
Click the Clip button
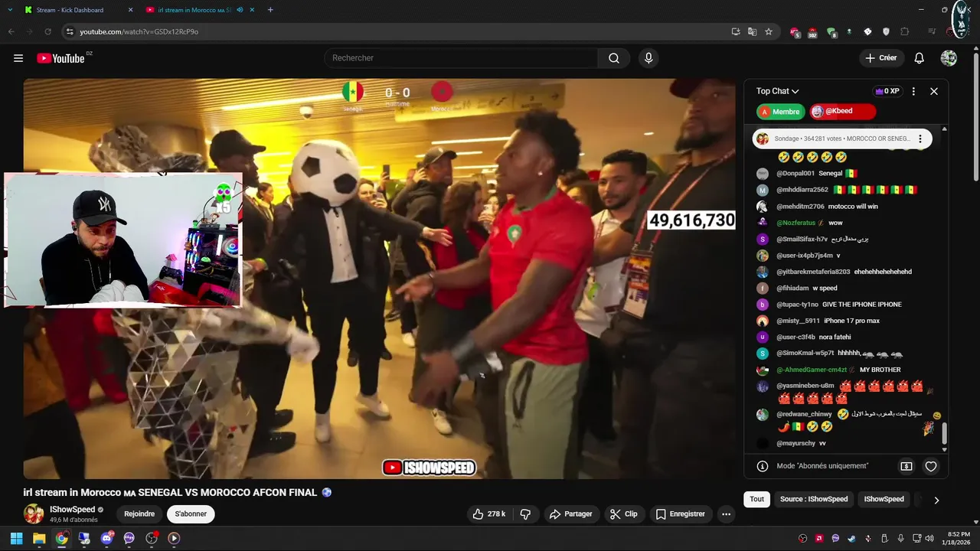[623, 514]
